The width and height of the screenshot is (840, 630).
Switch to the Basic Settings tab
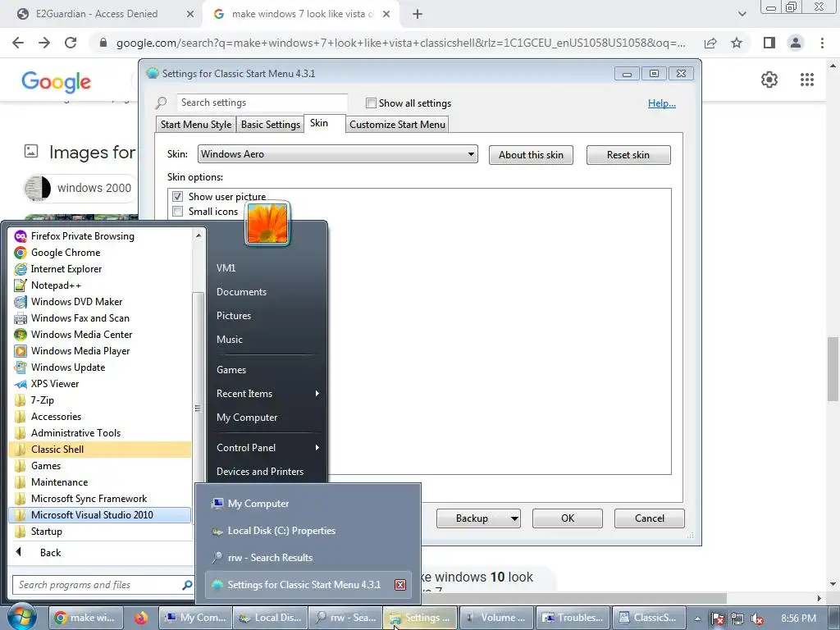pyautogui.click(x=270, y=125)
